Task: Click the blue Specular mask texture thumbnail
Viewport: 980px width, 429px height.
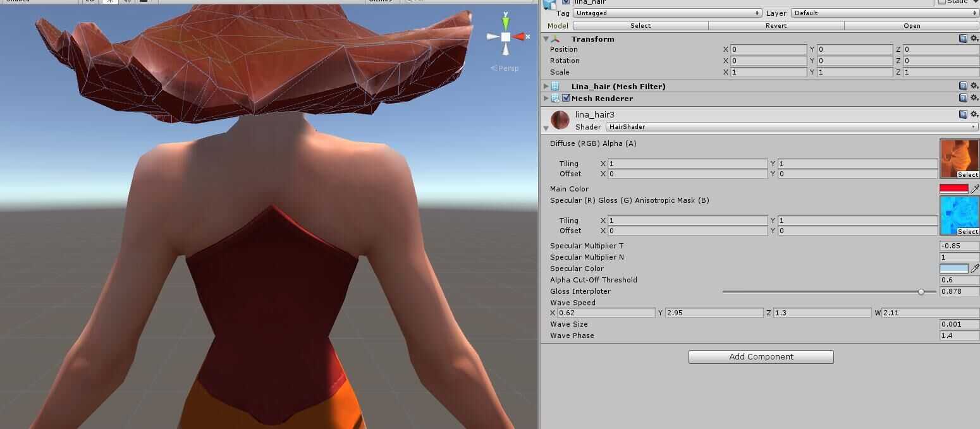Action: [960, 215]
